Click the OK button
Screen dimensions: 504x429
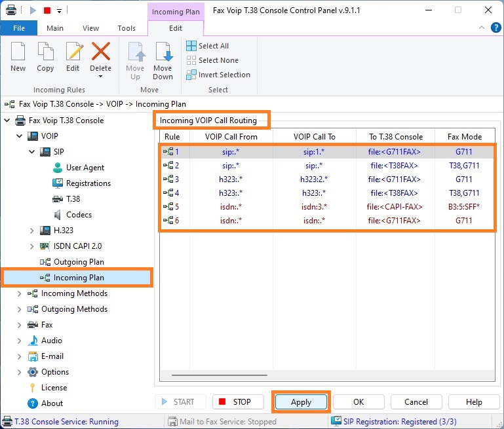(359, 402)
